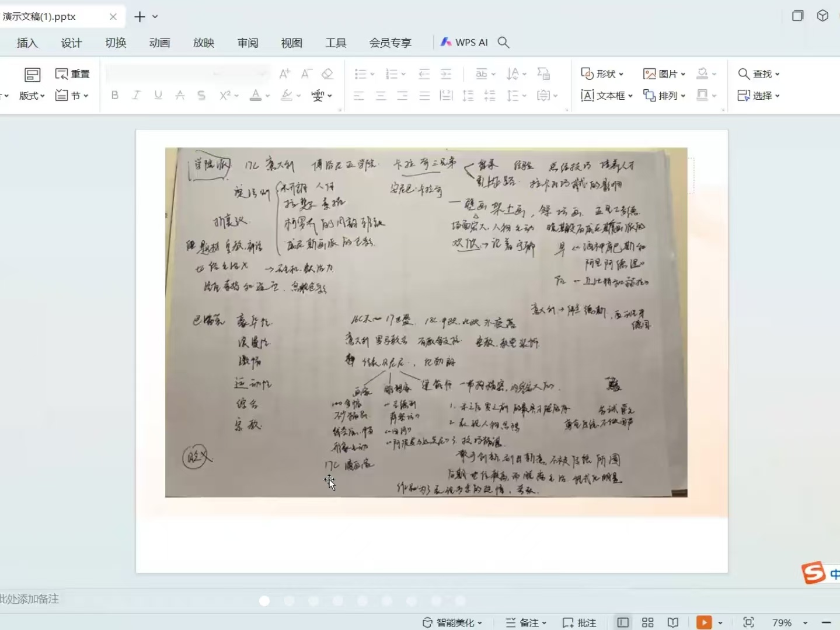
Task: Toggle the notes pane (备注) button
Action: click(x=525, y=622)
